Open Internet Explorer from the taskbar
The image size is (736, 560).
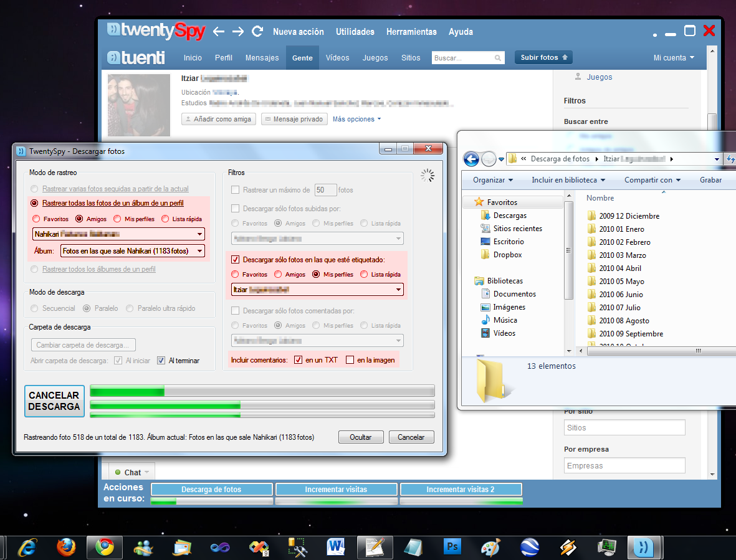[x=28, y=548]
